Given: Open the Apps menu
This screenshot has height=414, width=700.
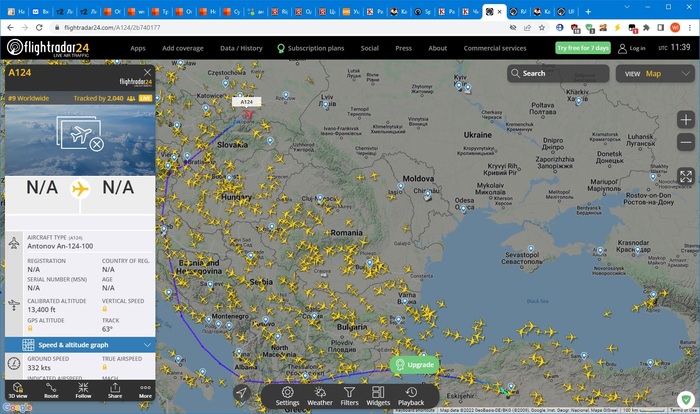Looking at the screenshot, I should (138, 48).
